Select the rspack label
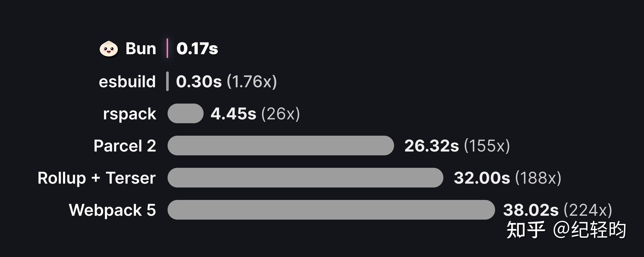Image resolution: width=644 pixels, height=257 pixels. 130,114
